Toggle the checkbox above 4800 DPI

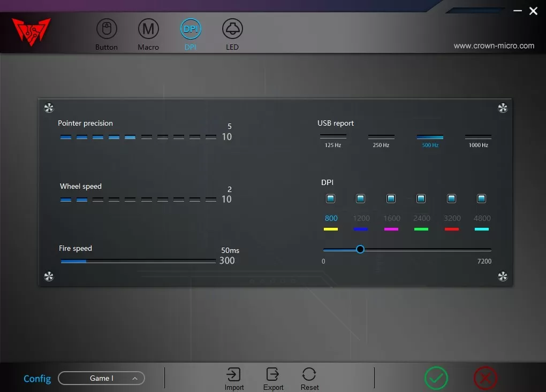coord(481,199)
